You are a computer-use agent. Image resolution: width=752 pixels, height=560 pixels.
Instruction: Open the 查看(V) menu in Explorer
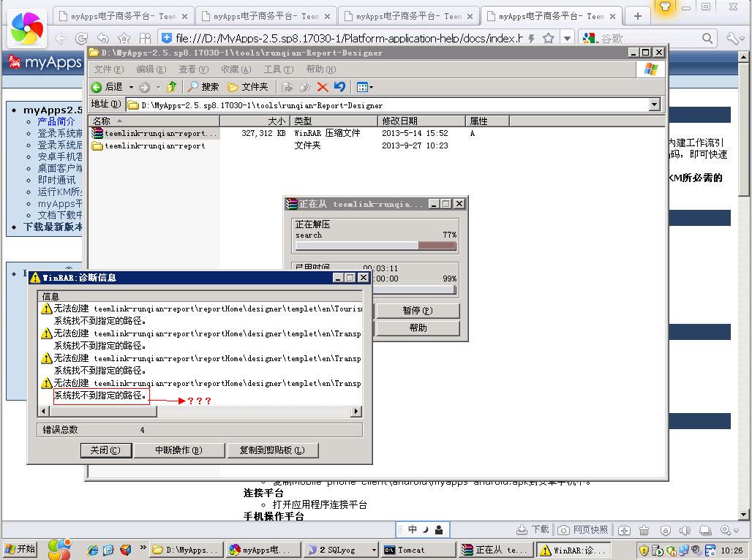coord(194,69)
